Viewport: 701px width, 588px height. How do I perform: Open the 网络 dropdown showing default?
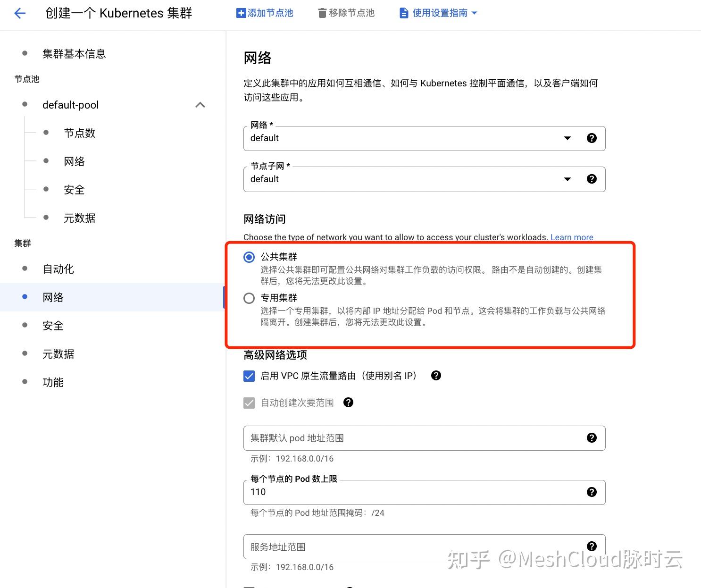(x=567, y=138)
